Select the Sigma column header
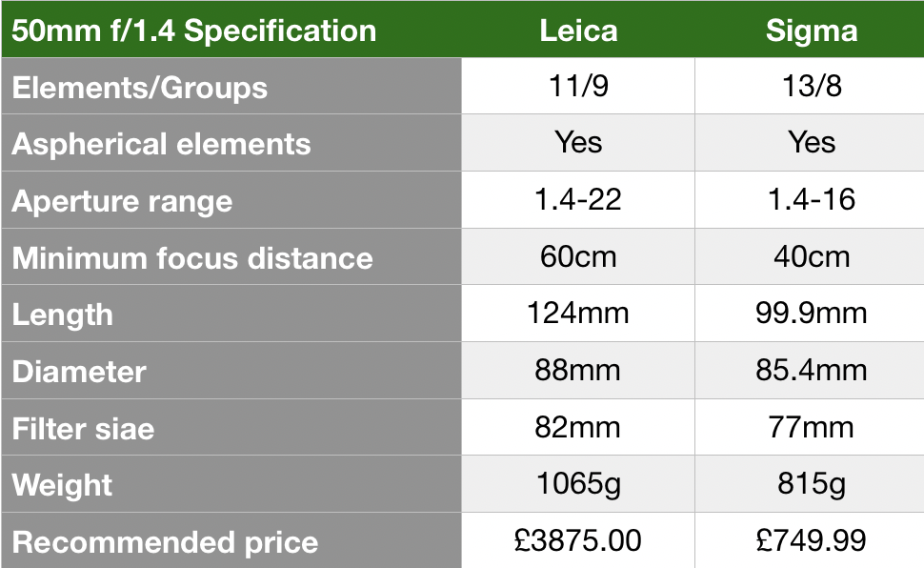Screen dimensions: 924x568 (x=810, y=30)
